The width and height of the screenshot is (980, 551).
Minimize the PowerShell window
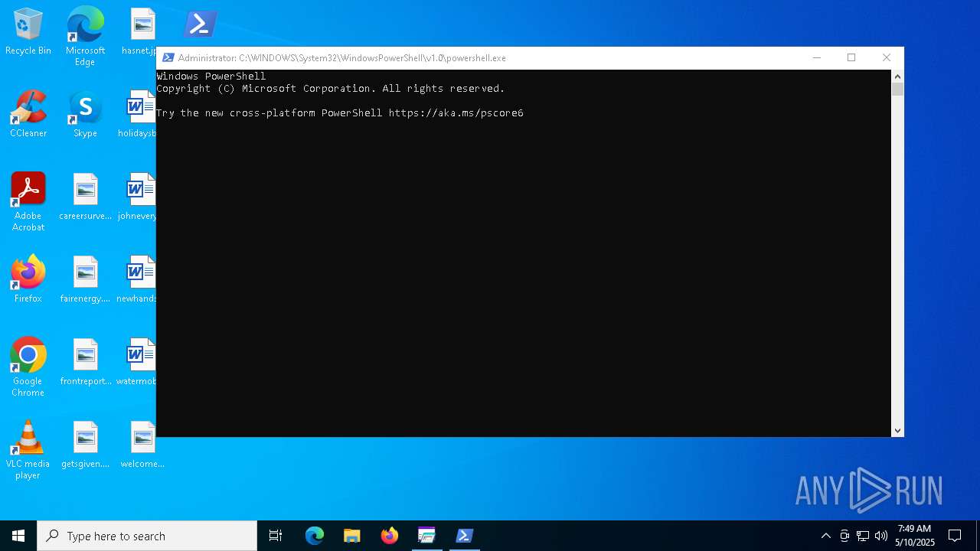[816, 58]
